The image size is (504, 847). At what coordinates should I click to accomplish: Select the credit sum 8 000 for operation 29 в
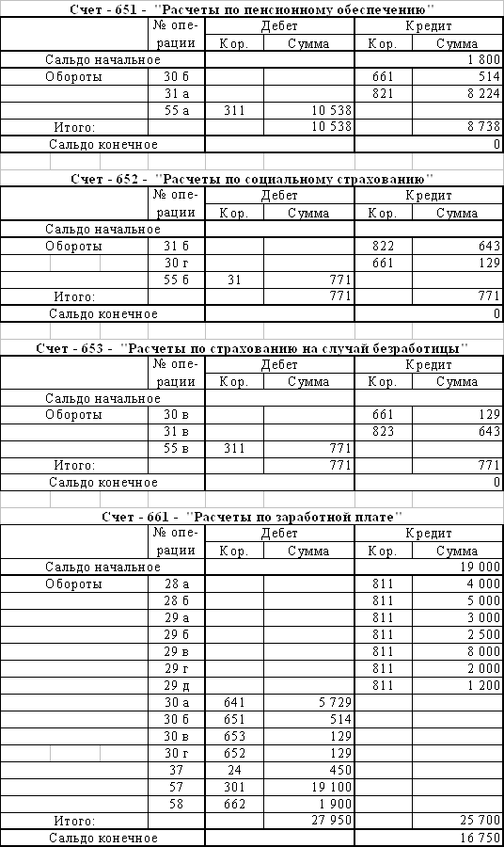(458, 651)
